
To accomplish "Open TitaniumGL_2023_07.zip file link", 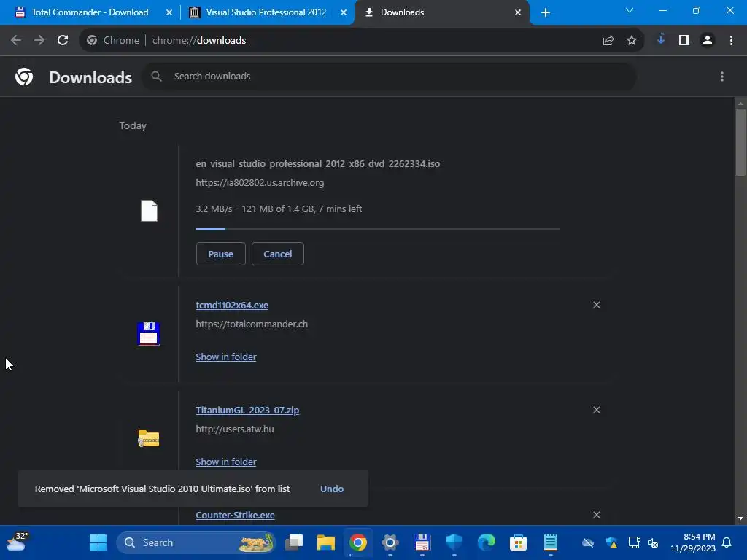I will pyautogui.click(x=247, y=410).
